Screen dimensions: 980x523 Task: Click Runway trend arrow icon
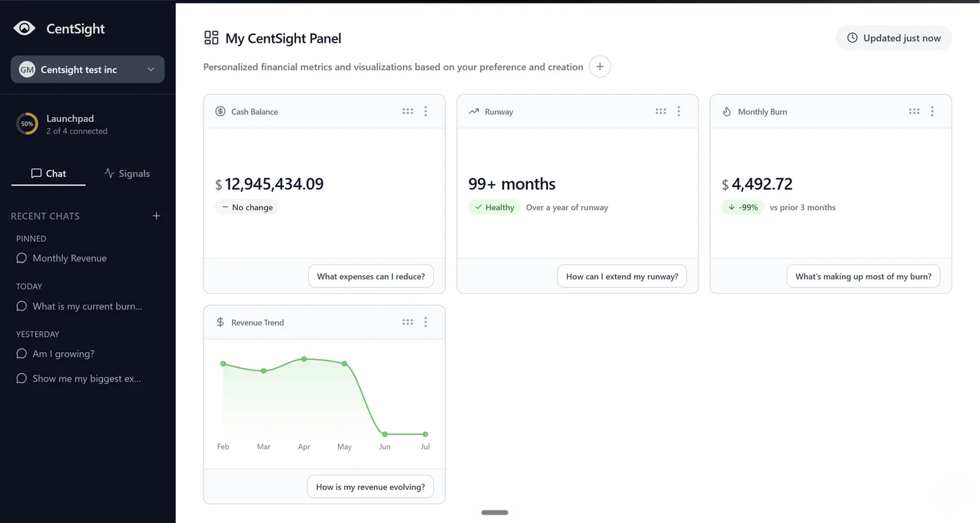[474, 111]
